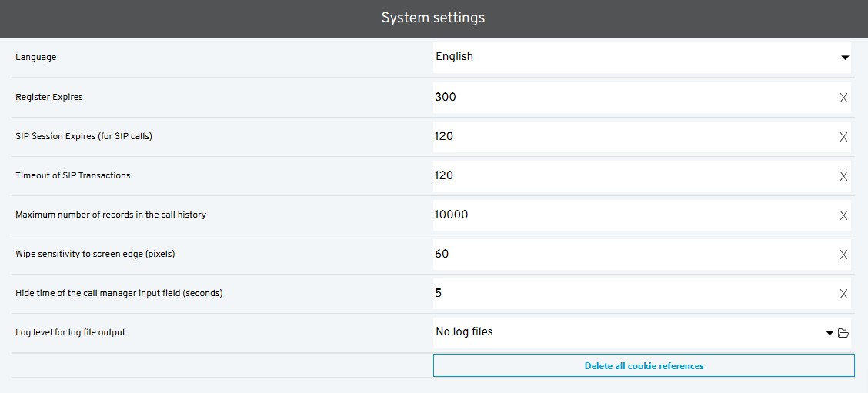Viewport: 868px width, 393px height.
Task: Click the System settings title bar
Action: coord(433,18)
